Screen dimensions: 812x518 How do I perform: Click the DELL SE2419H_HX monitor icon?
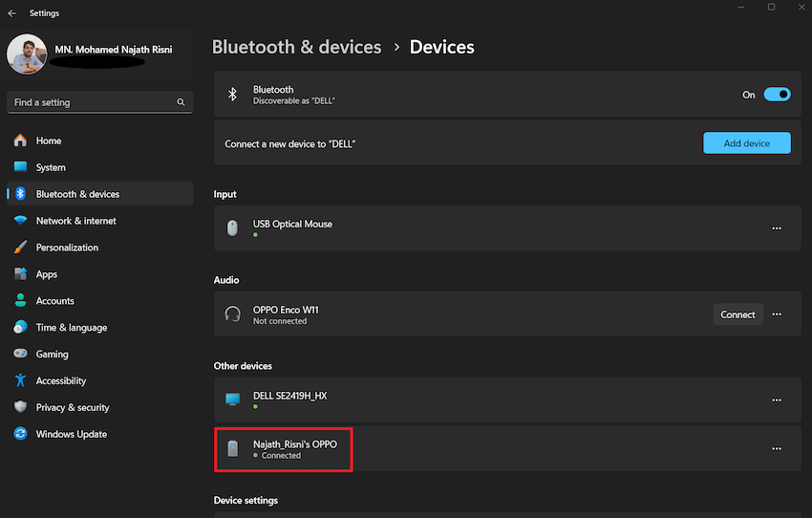[x=232, y=399]
